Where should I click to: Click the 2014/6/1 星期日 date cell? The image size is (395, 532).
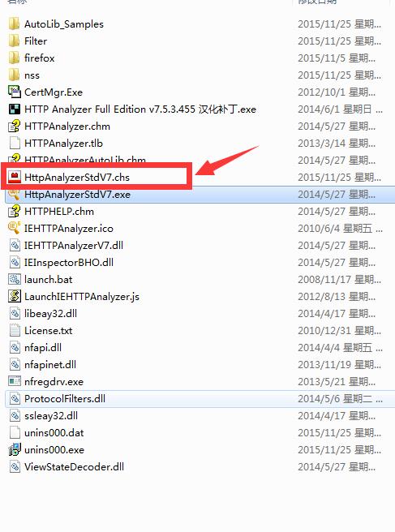coord(340,109)
